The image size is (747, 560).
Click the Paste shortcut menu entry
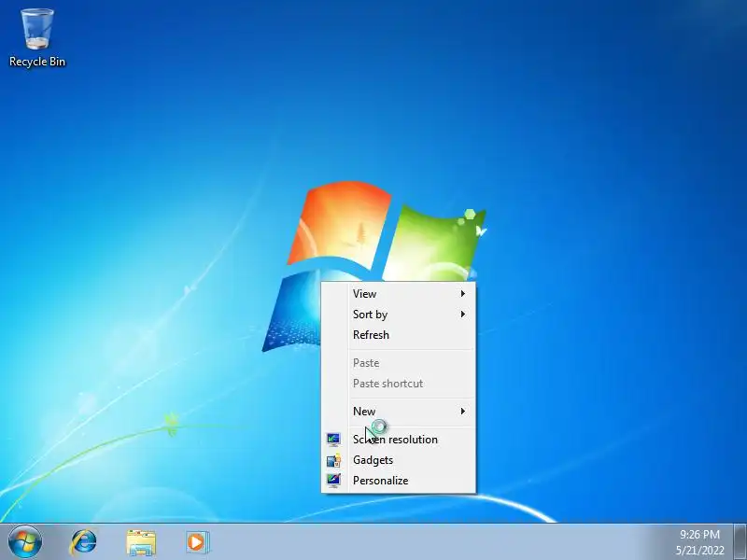pos(399,384)
